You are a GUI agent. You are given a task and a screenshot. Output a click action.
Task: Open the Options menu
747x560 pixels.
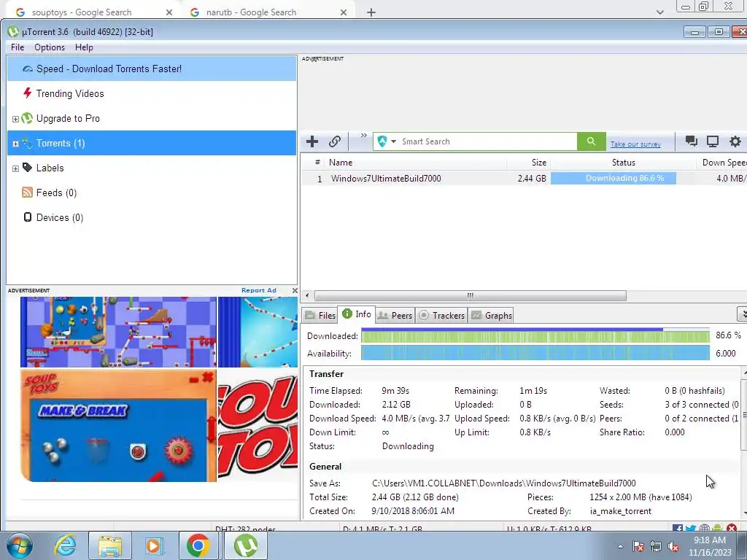50,47
